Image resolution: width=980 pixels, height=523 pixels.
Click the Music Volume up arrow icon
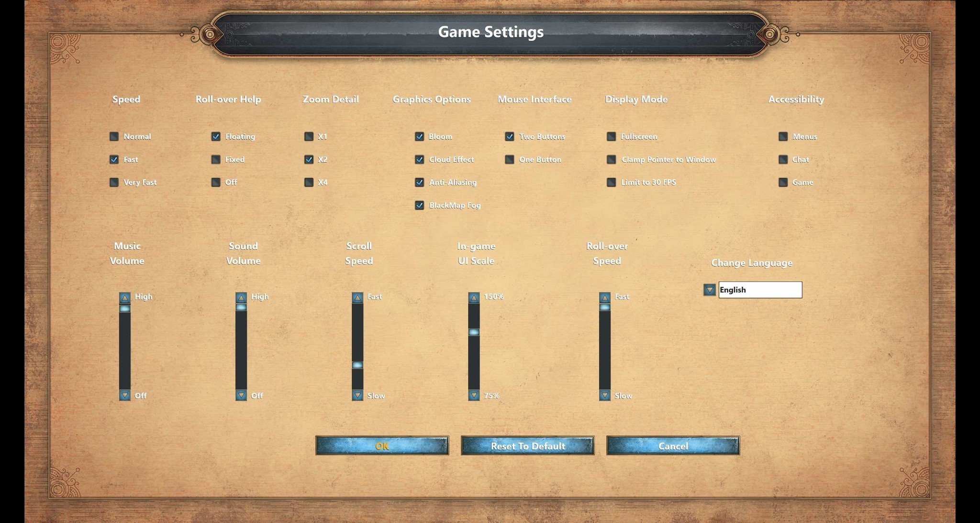coord(126,296)
